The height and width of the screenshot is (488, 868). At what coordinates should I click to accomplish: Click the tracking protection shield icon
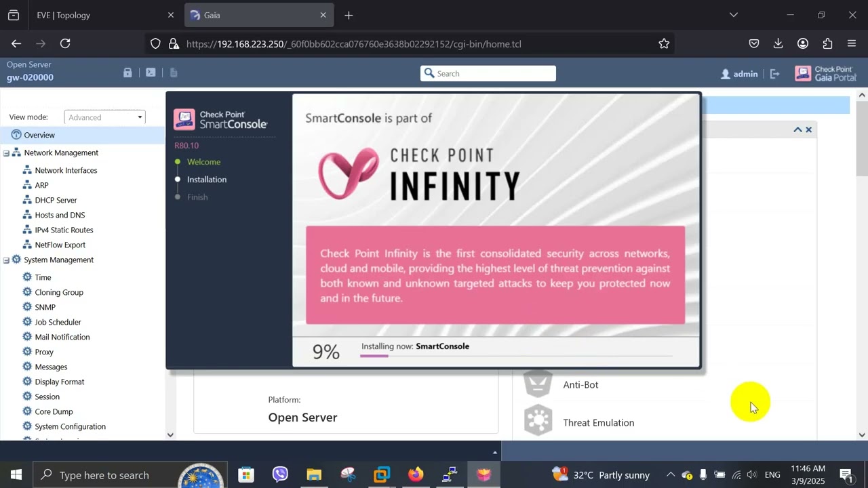click(155, 43)
